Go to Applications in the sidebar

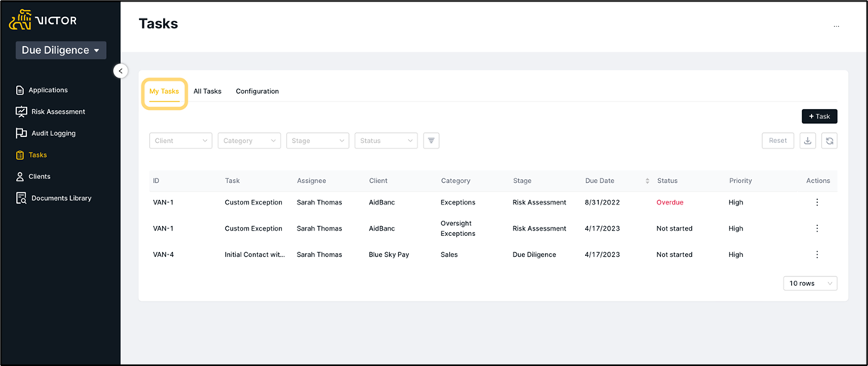tap(48, 90)
